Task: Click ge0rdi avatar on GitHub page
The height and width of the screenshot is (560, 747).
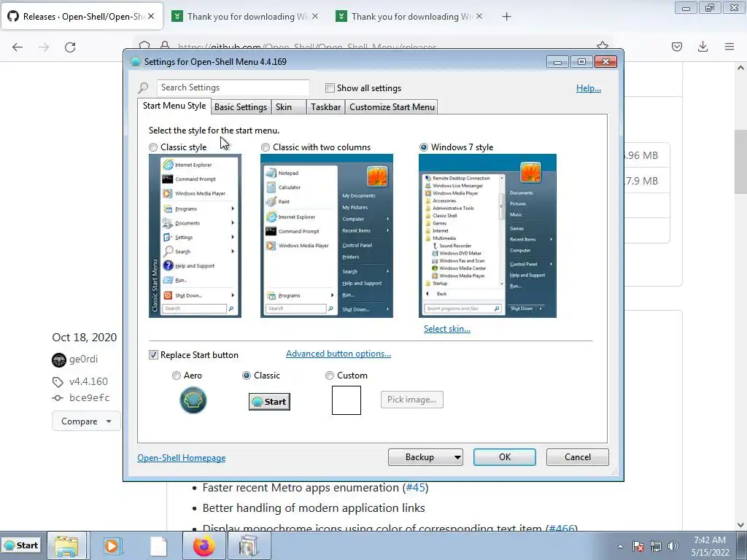Action: 58,360
